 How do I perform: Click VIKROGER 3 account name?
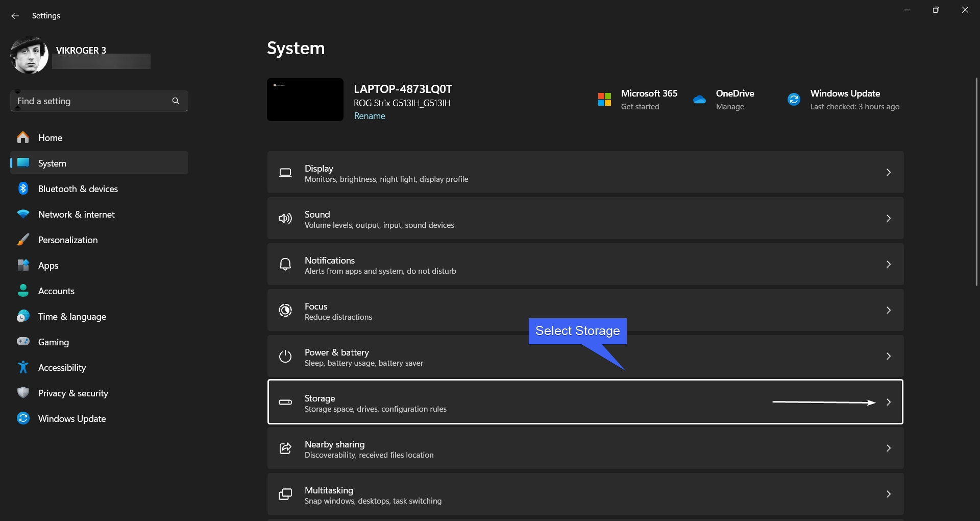81,50
